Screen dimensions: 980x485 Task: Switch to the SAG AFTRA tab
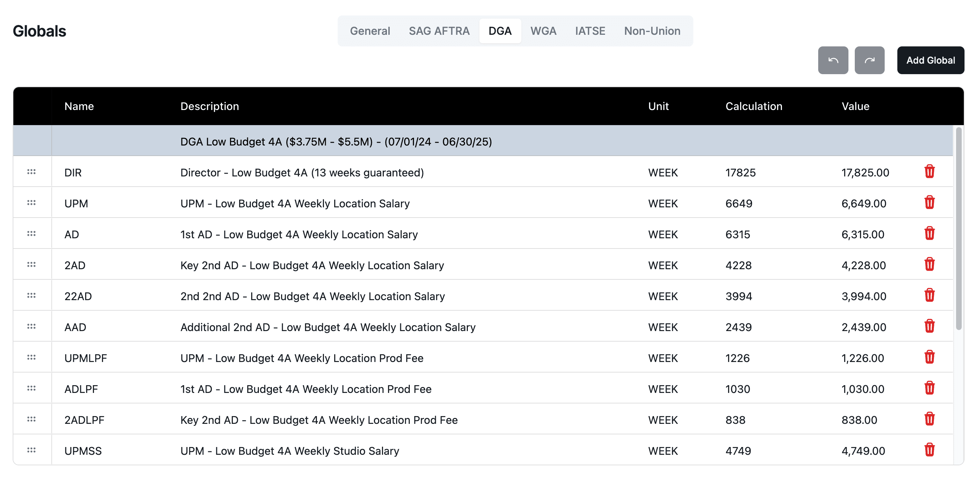pos(439,31)
